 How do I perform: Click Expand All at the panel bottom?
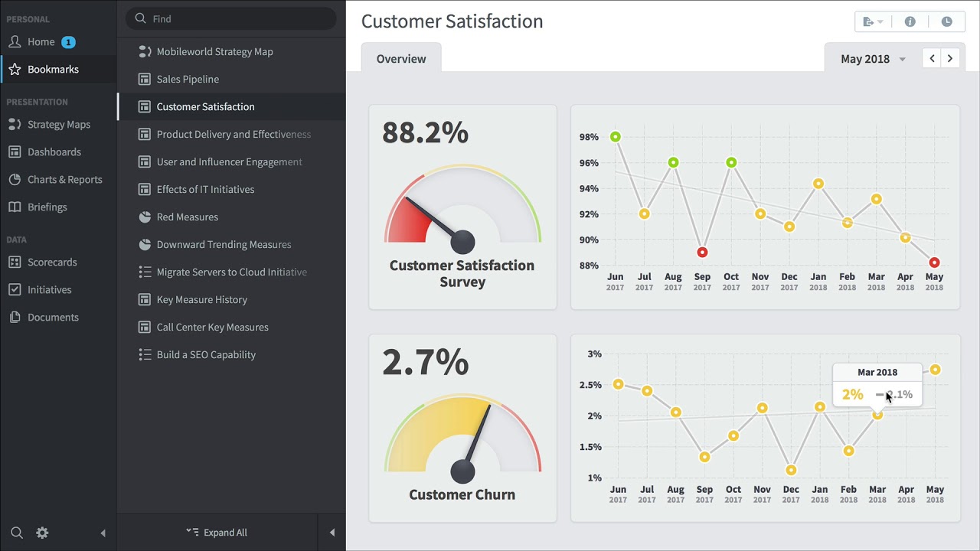point(217,533)
